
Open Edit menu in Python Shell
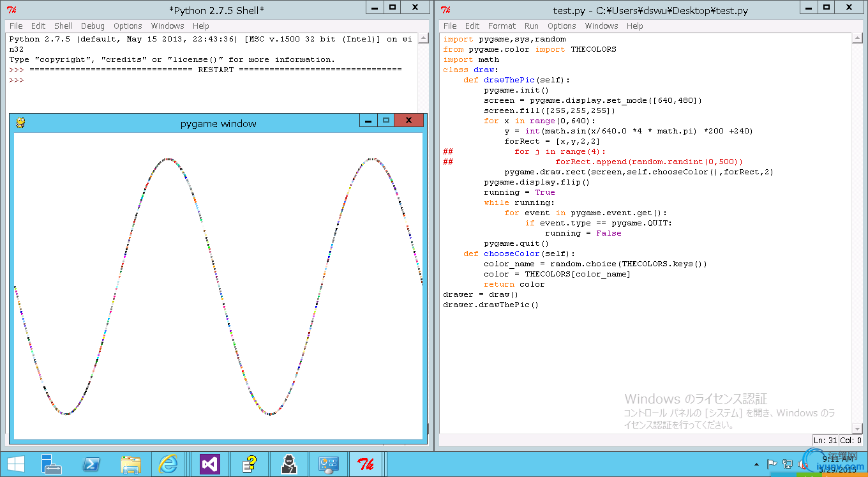(x=38, y=26)
